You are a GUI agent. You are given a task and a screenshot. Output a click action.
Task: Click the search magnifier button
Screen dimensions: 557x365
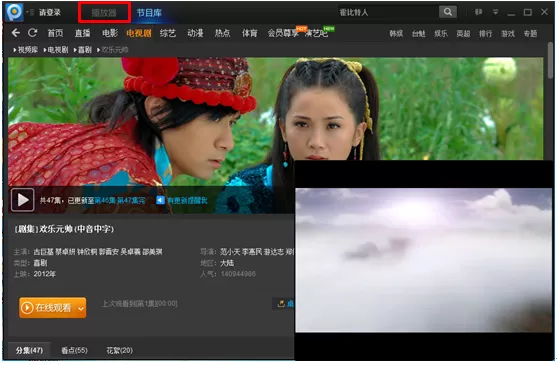[x=448, y=12]
